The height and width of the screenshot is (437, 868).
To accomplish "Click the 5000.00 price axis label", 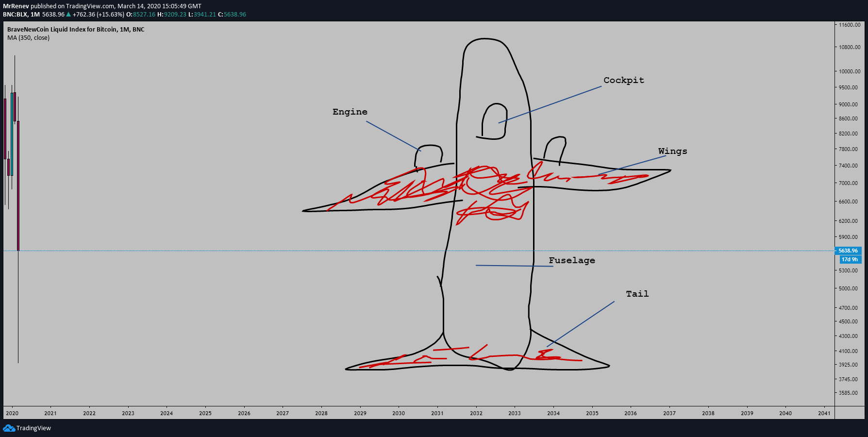I will [x=848, y=288].
